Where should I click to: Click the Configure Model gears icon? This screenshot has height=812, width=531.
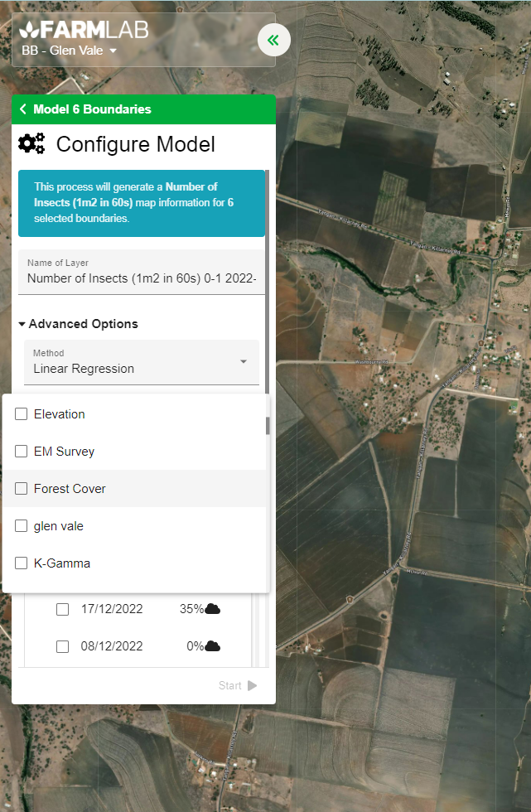point(32,143)
